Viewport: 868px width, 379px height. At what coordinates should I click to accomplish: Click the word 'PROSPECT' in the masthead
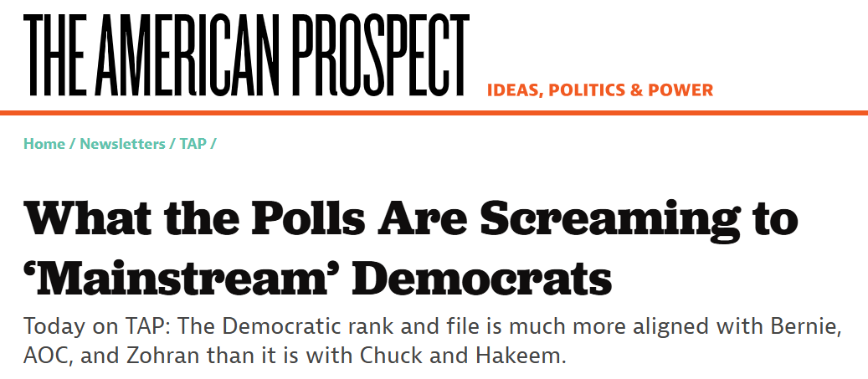pyautogui.click(x=380, y=54)
